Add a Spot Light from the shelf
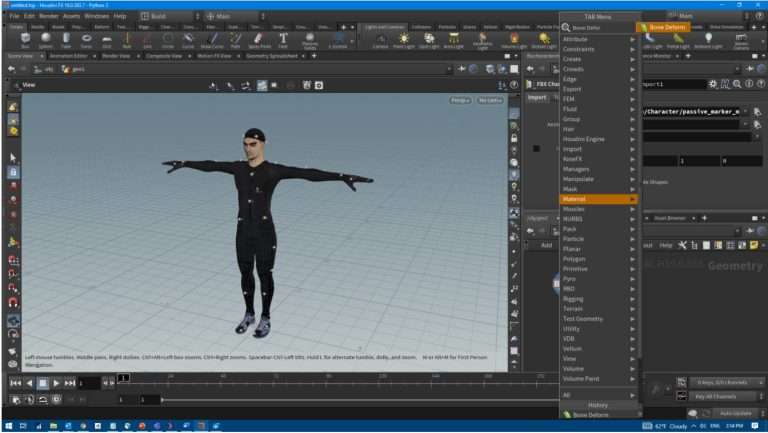 tap(429, 41)
